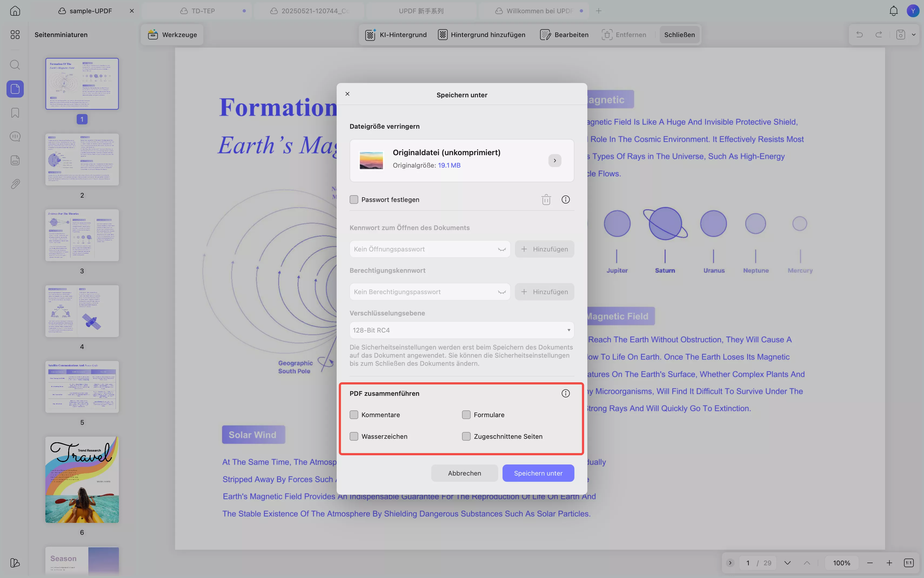Open the bookmarks panel icon
Image resolution: width=924 pixels, height=578 pixels.
click(x=15, y=113)
